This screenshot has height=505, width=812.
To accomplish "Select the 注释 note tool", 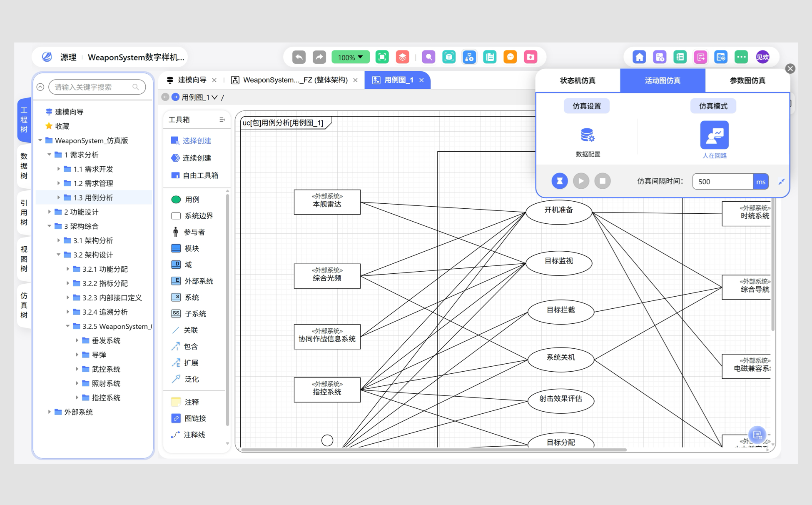I will click(x=186, y=402).
